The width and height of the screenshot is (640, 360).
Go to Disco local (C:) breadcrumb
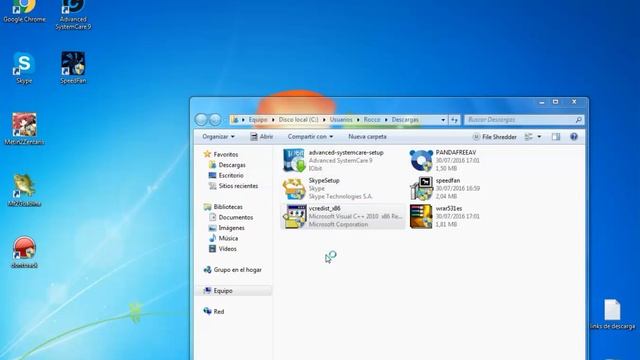click(x=298, y=120)
